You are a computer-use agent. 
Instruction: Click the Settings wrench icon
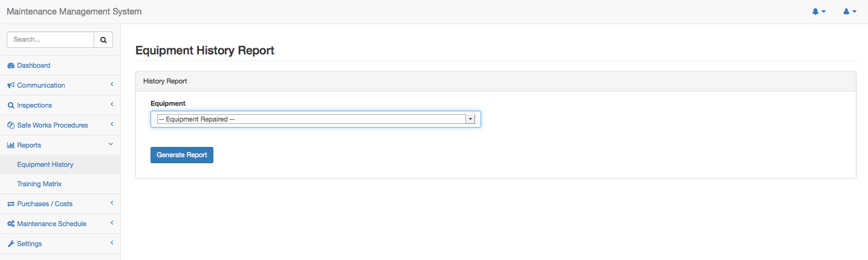click(x=11, y=244)
